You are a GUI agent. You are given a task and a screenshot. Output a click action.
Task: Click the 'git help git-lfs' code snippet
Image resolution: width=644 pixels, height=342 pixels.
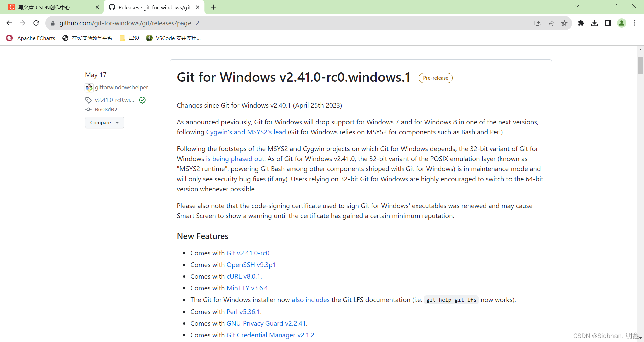coord(451,300)
